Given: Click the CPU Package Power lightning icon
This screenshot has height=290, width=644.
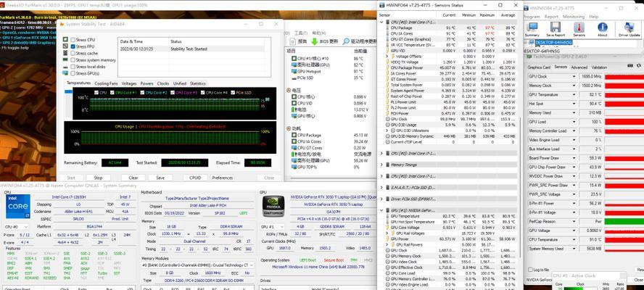Looking at the screenshot, I should [x=387, y=67].
